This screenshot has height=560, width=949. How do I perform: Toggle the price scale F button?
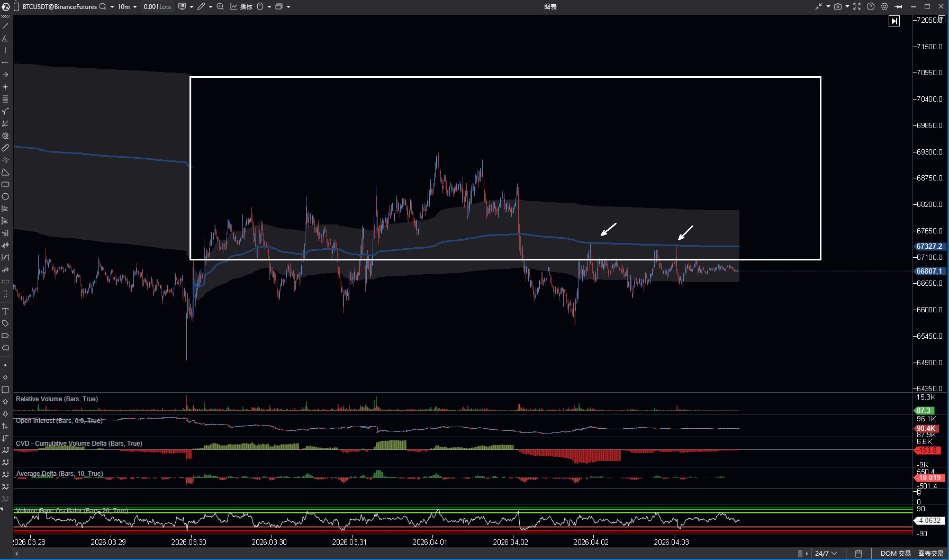(942, 20)
